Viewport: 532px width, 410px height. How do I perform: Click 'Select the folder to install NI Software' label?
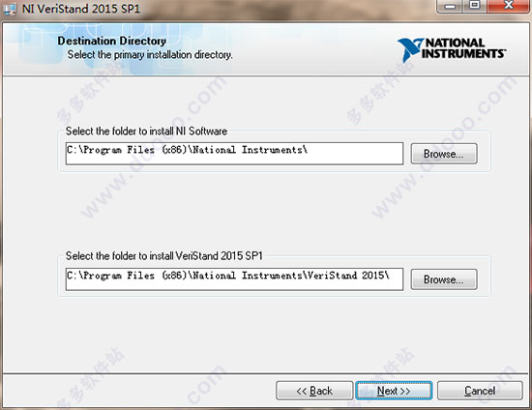(146, 132)
